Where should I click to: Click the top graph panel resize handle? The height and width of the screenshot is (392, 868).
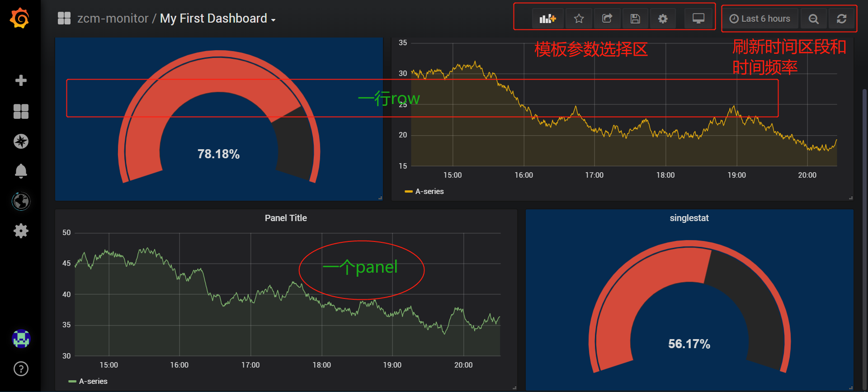click(851, 198)
